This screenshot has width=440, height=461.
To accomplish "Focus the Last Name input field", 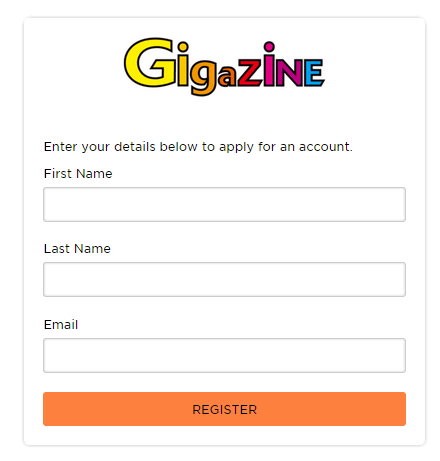I will [224, 279].
